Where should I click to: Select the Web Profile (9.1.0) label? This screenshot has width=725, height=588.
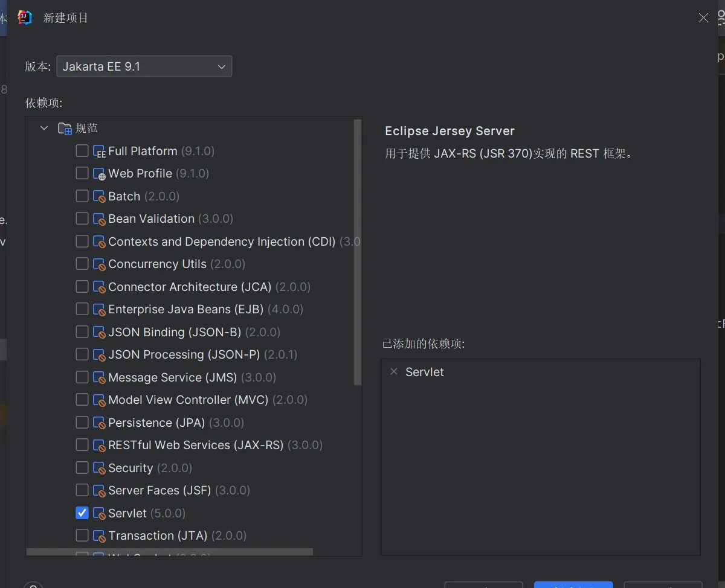159,173
